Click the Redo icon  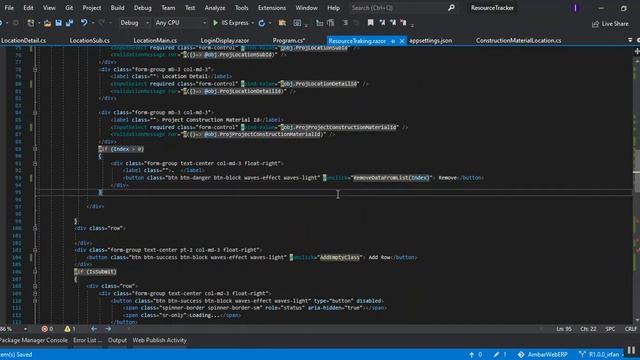(x=102, y=23)
